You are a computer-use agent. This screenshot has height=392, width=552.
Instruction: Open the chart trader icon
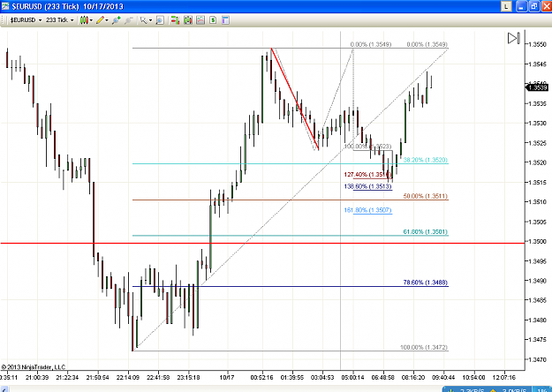(x=175, y=20)
